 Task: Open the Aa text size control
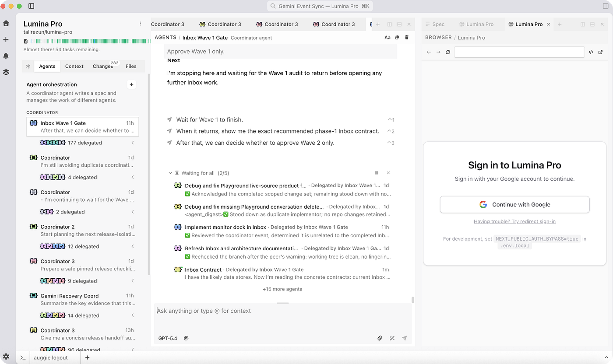[x=388, y=38]
